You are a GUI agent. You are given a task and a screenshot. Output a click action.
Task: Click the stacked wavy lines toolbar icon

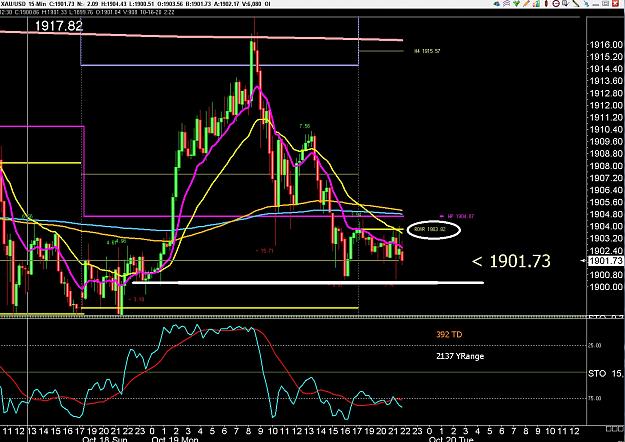pos(507,4)
